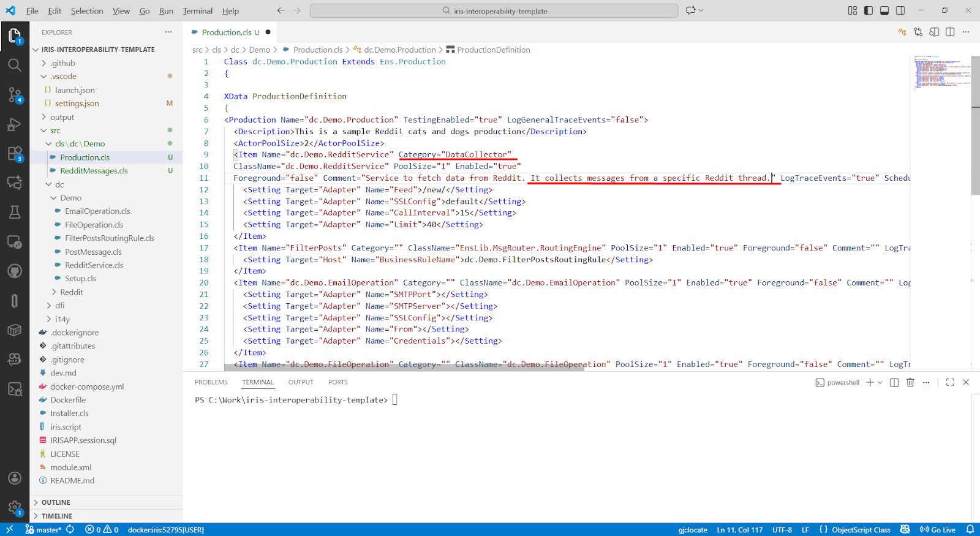Switch to the PROBLEMS panel tab
This screenshot has height=536, width=980.
point(211,382)
